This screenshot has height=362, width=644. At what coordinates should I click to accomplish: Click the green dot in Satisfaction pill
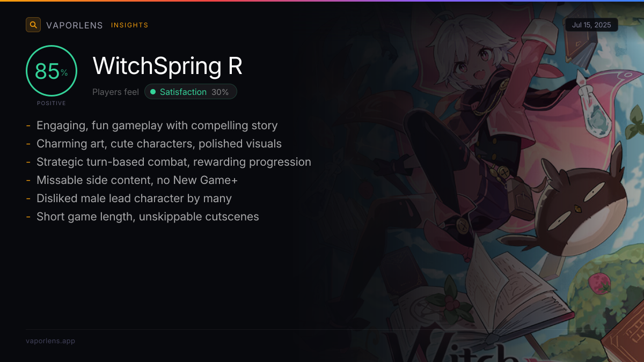pyautogui.click(x=153, y=92)
